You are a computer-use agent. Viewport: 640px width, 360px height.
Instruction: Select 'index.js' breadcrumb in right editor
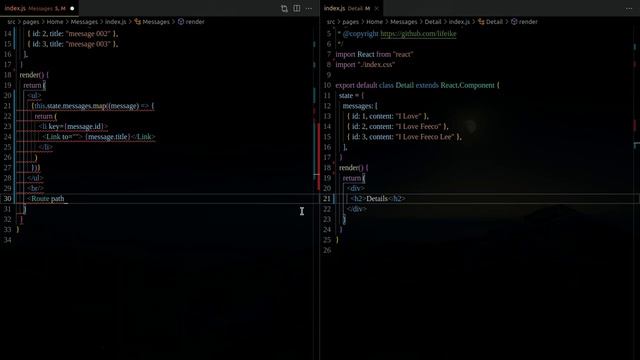click(x=459, y=22)
